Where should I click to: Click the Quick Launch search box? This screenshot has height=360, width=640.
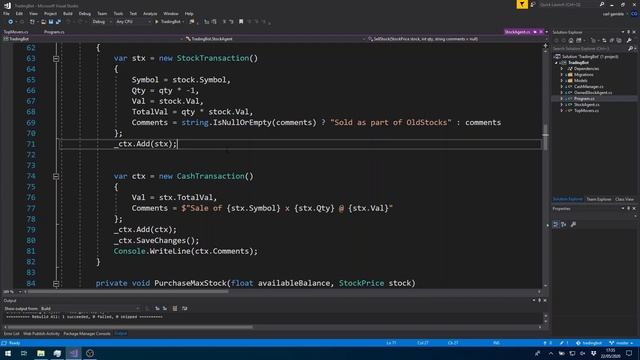click(x=568, y=4)
